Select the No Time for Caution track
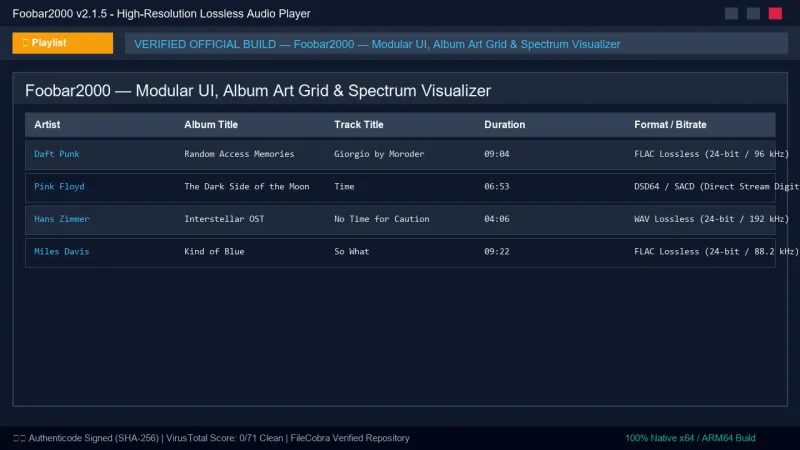This screenshot has width=800, height=450. coord(382,219)
